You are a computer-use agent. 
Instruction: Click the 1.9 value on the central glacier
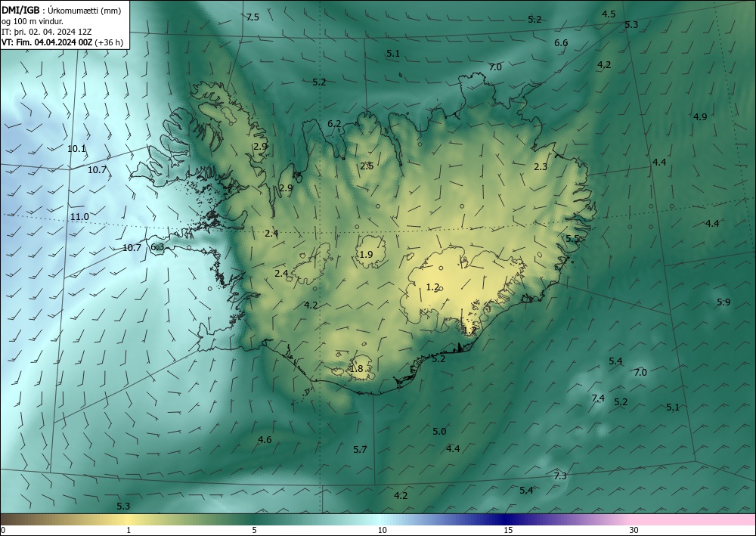point(367,255)
